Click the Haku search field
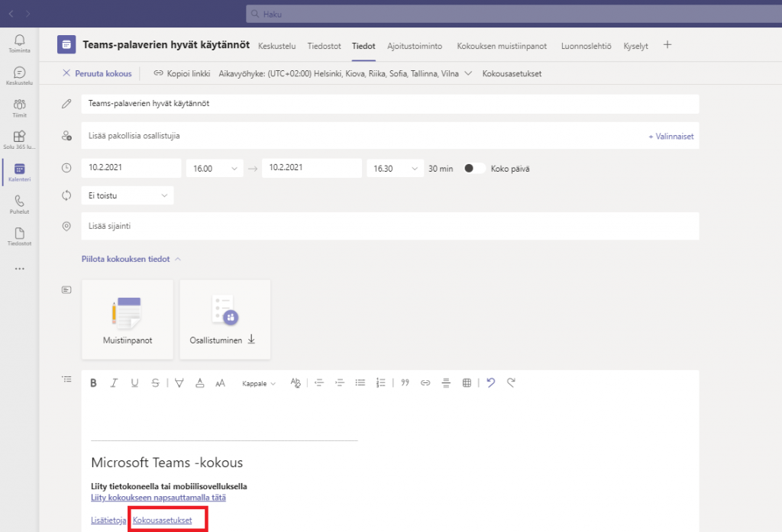Image resolution: width=782 pixels, height=532 pixels. click(514, 14)
